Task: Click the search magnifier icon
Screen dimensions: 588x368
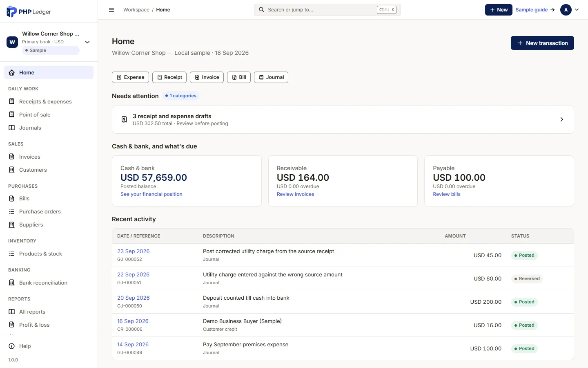Action: [261, 10]
